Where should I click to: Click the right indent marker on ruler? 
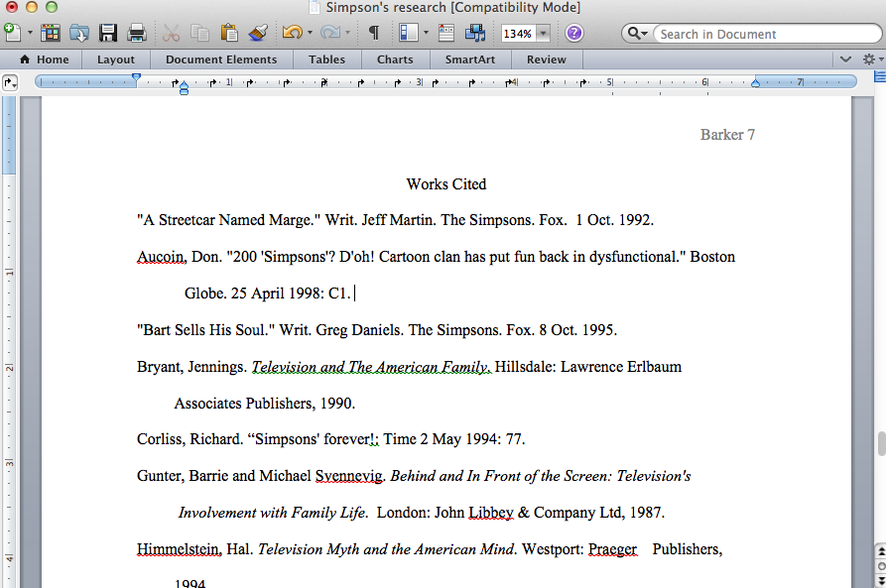pyautogui.click(x=755, y=83)
